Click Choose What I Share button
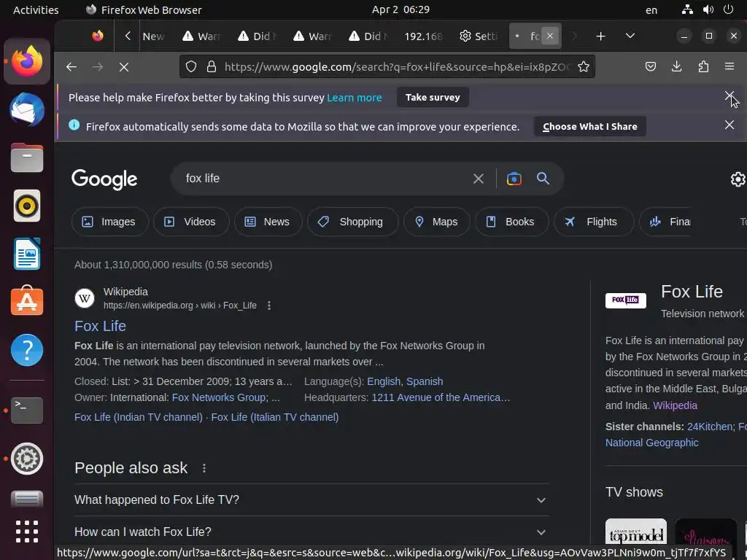747x560 pixels. coord(589,126)
